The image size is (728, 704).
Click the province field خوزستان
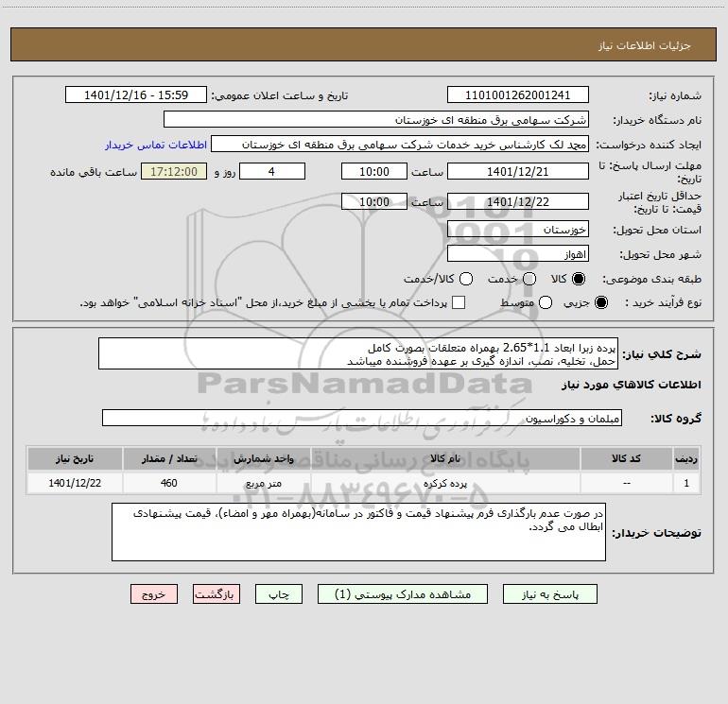click(x=518, y=229)
